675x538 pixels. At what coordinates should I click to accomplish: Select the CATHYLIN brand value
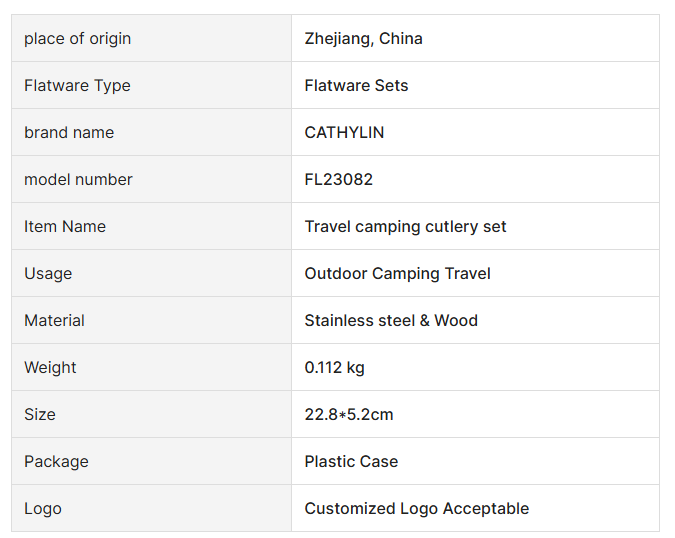point(344,133)
